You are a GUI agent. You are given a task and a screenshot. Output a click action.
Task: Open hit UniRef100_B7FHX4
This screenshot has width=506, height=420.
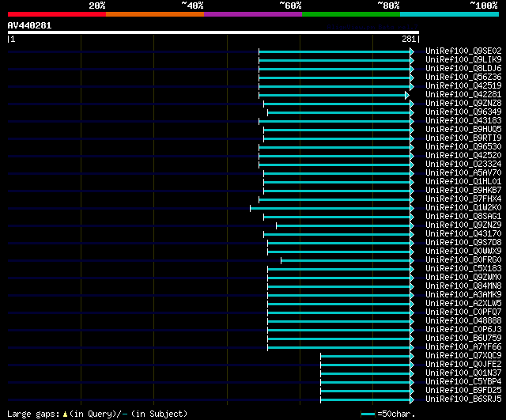click(x=463, y=199)
